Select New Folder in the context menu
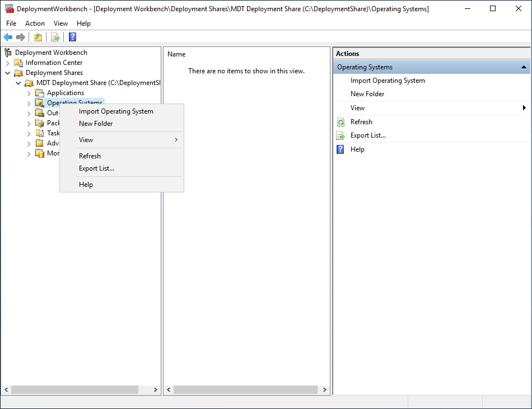The image size is (532, 409). (96, 124)
